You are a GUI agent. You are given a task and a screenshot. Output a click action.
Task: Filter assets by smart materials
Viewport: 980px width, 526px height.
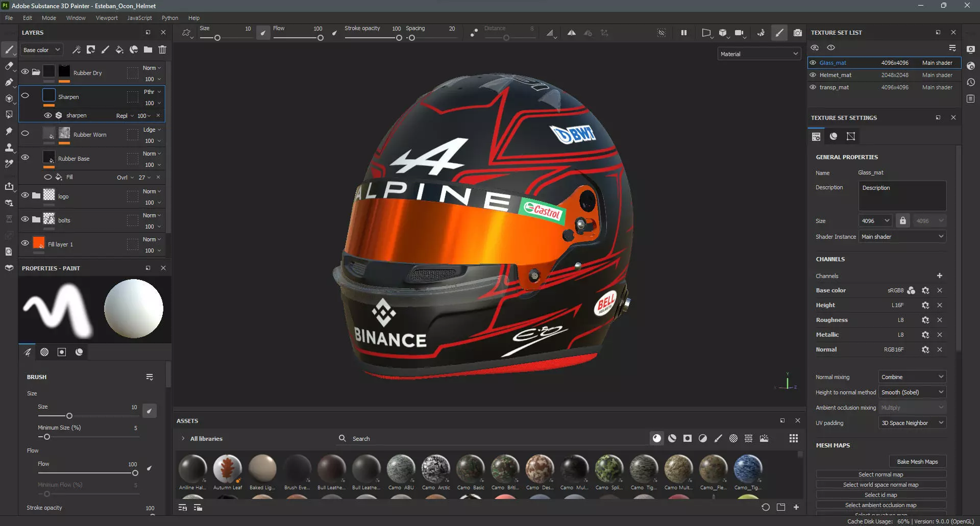coord(672,438)
